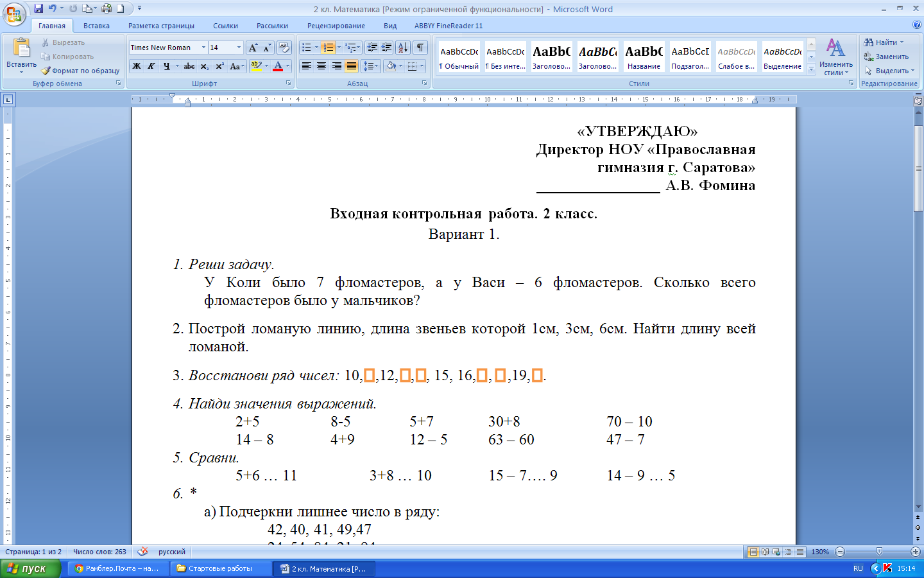Click the Paste (Вставить) clipboard icon
Screen dimensions: 924x578
point(21,48)
